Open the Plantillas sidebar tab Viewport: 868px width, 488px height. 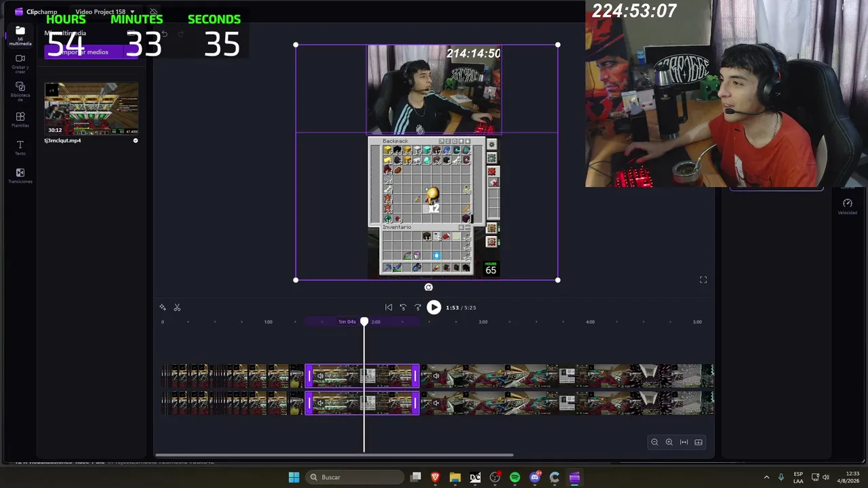20,120
